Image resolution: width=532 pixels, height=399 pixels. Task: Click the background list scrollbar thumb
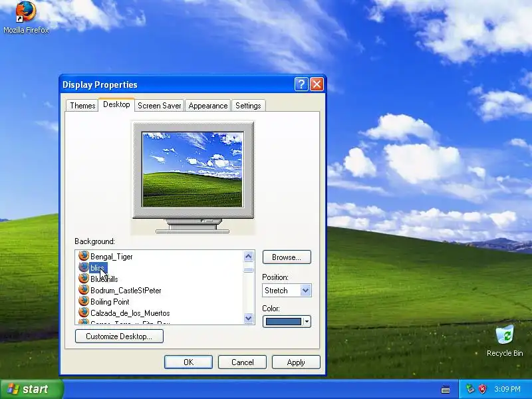(248, 270)
